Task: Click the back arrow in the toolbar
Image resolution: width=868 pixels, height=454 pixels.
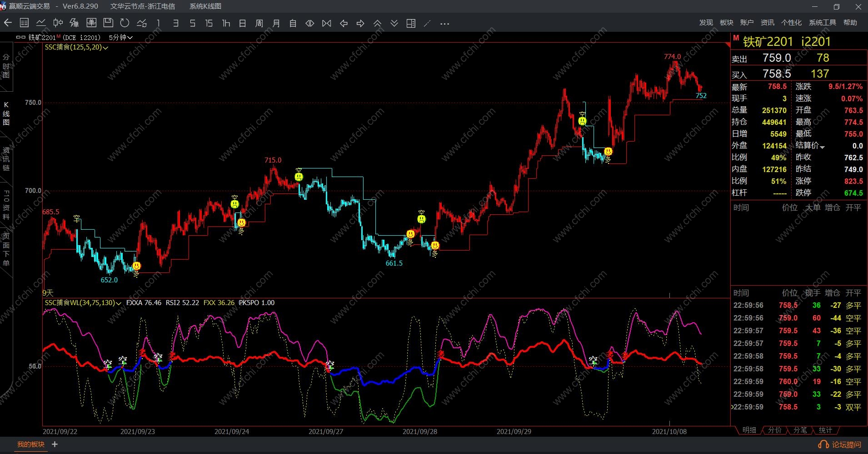Action: point(8,23)
